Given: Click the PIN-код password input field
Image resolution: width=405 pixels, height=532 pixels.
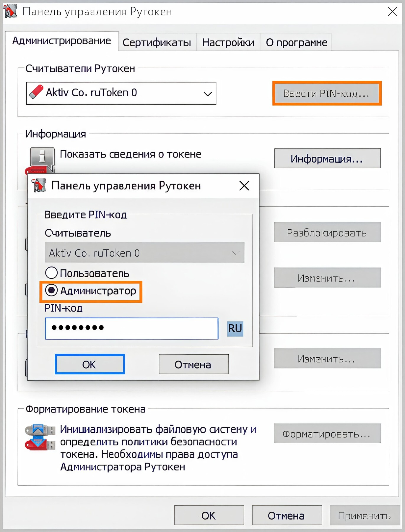Looking at the screenshot, I should [x=132, y=328].
